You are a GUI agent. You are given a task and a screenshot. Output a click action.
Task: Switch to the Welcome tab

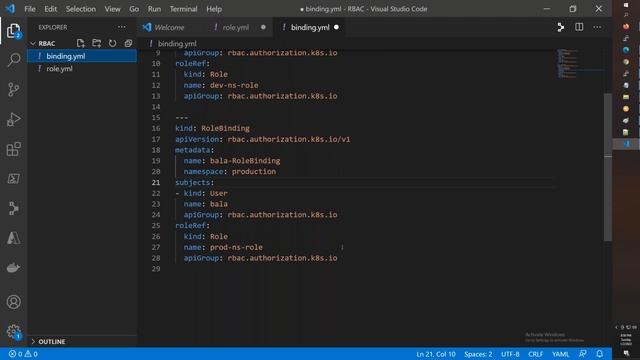pos(169,27)
